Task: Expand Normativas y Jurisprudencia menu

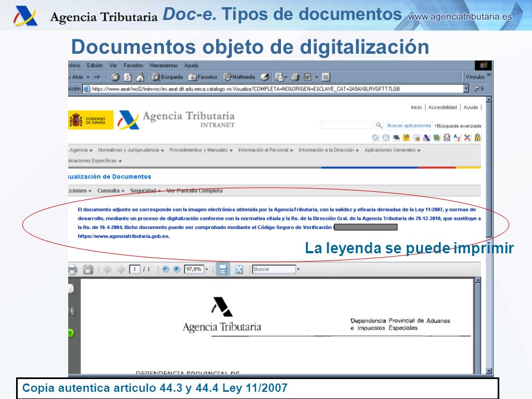Action: (131, 150)
